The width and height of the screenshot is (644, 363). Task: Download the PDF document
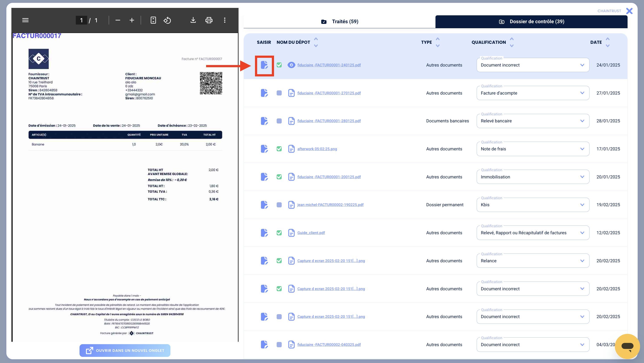click(193, 20)
